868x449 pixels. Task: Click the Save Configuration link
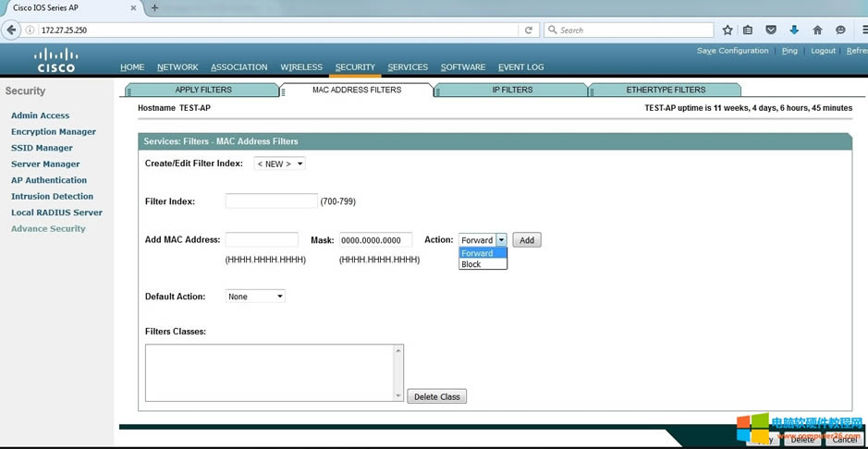732,51
